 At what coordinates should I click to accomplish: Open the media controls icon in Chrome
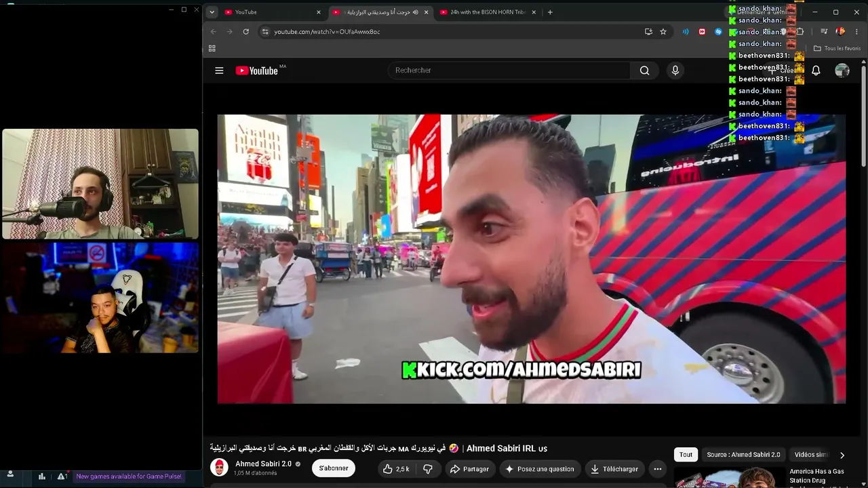point(824,31)
